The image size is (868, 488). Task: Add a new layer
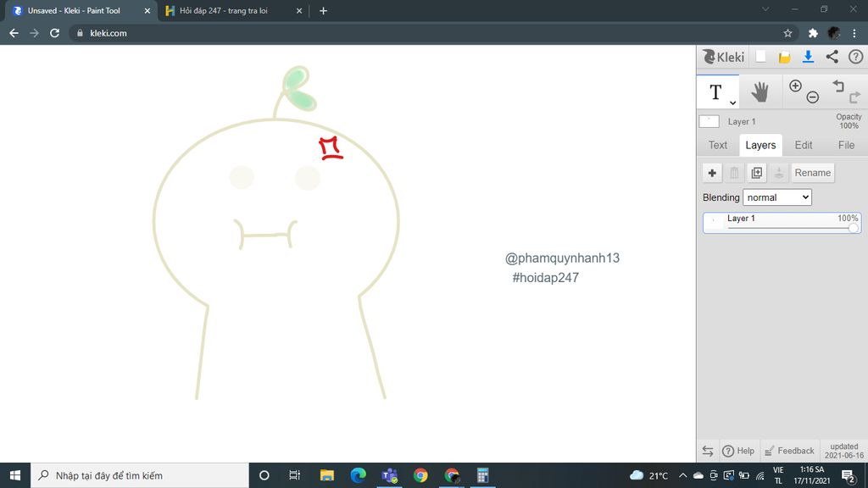(712, 172)
